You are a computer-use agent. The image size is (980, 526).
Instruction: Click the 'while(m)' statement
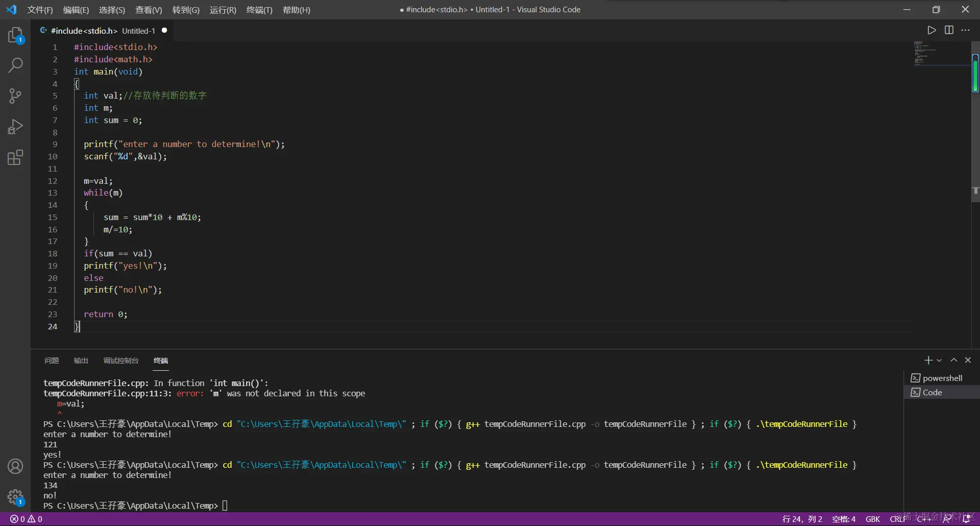(104, 193)
